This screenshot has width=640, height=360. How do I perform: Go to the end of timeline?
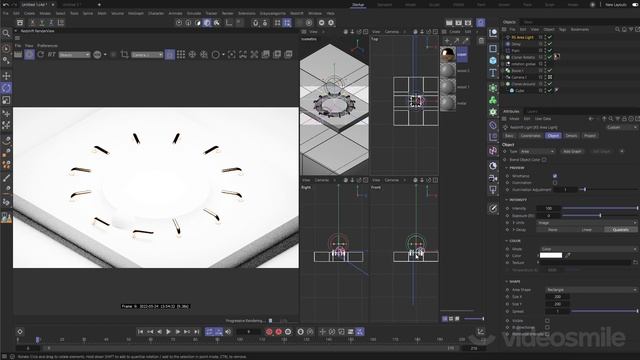[x=196, y=332]
